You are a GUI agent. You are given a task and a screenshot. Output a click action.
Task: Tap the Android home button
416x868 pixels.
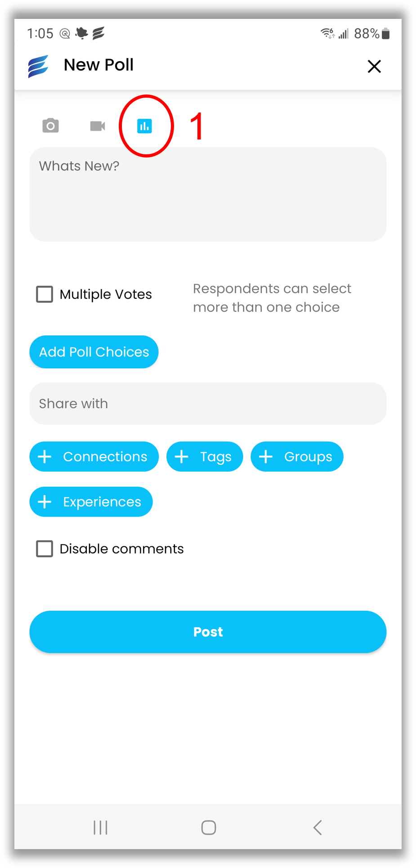[209, 827]
